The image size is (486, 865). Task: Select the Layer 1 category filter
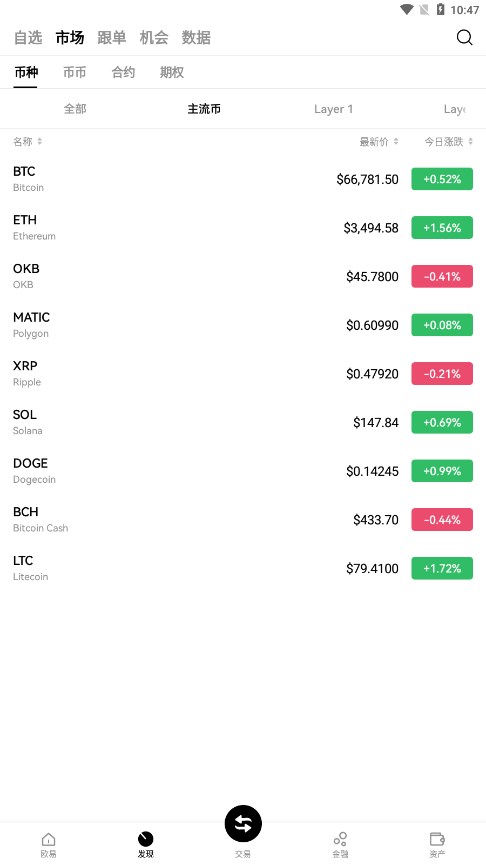pyautogui.click(x=333, y=109)
